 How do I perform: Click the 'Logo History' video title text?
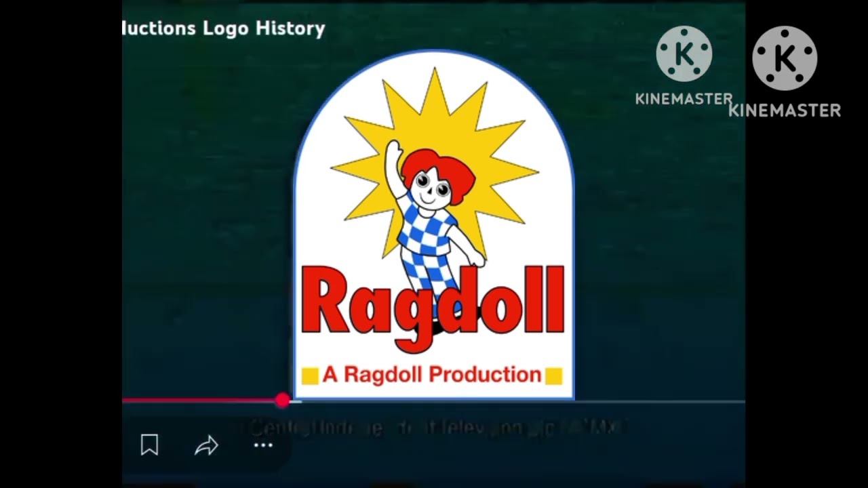pos(264,28)
